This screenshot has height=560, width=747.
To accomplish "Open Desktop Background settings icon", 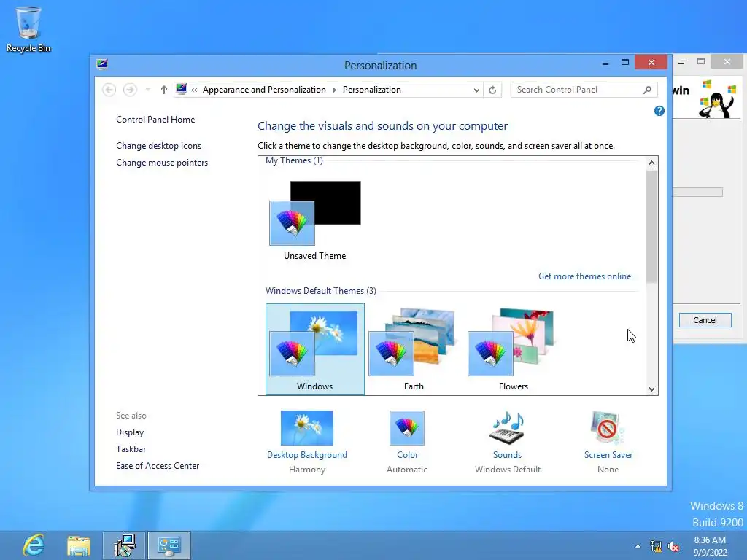I will click(307, 427).
